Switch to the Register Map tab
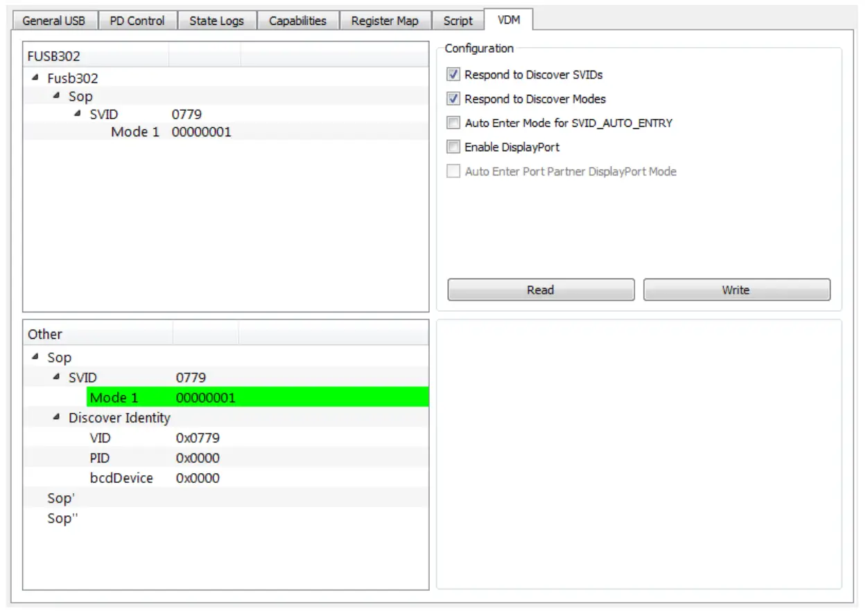The image size is (868, 611). click(385, 20)
